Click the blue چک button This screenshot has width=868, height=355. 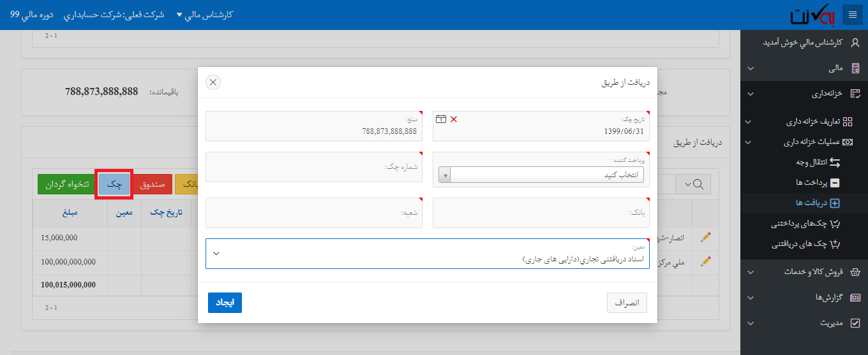coord(114,184)
